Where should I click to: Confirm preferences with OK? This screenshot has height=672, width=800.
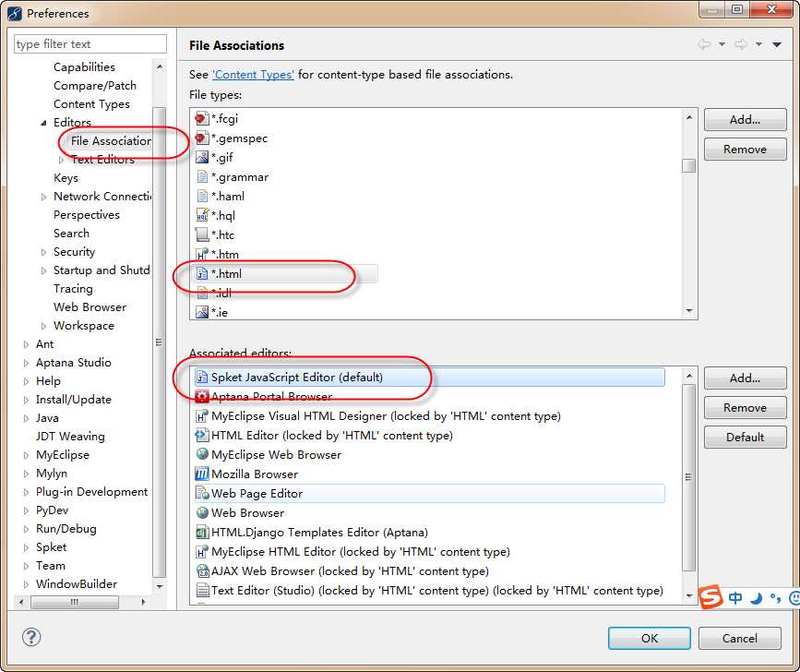pyautogui.click(x=650, y=639)
